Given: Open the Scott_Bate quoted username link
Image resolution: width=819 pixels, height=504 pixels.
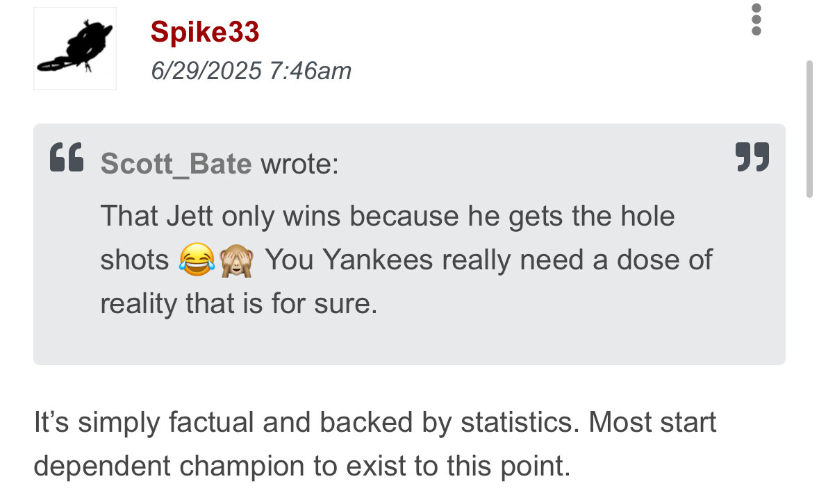Looking at the screenshot, I should click(176, 164).
